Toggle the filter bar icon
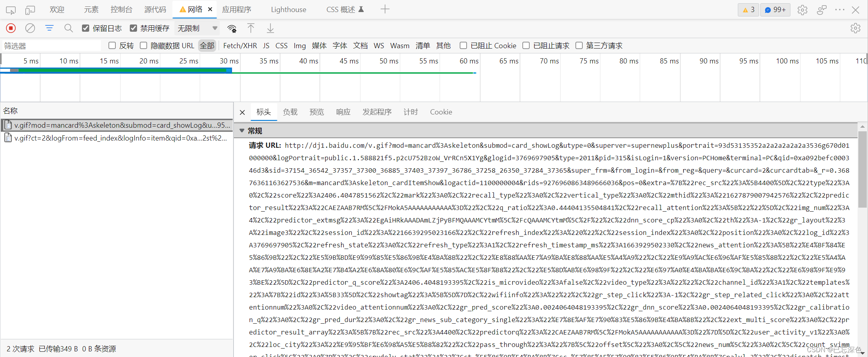 point(49,28)
